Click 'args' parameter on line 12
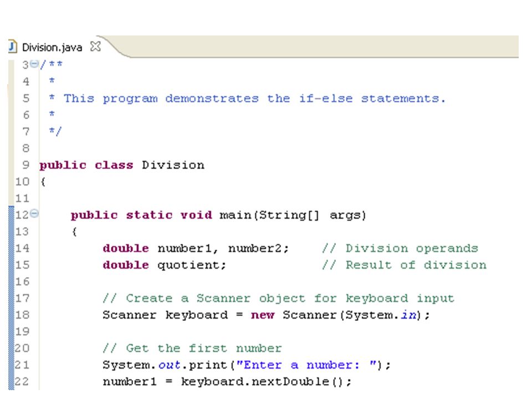Viewport: 532px width, 399px height. (x=345, y=216)
